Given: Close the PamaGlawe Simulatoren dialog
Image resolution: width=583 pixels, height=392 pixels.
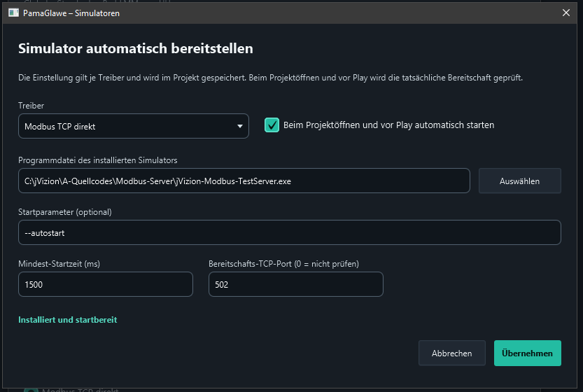Looking at the screenshot, I should pos(566,13).
